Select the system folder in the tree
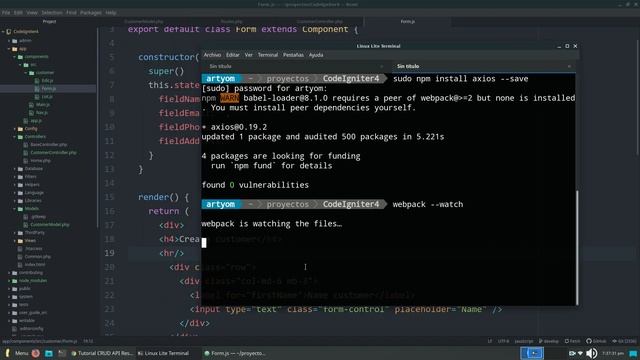This screenshot has width=640, height=360. point(26,296)
